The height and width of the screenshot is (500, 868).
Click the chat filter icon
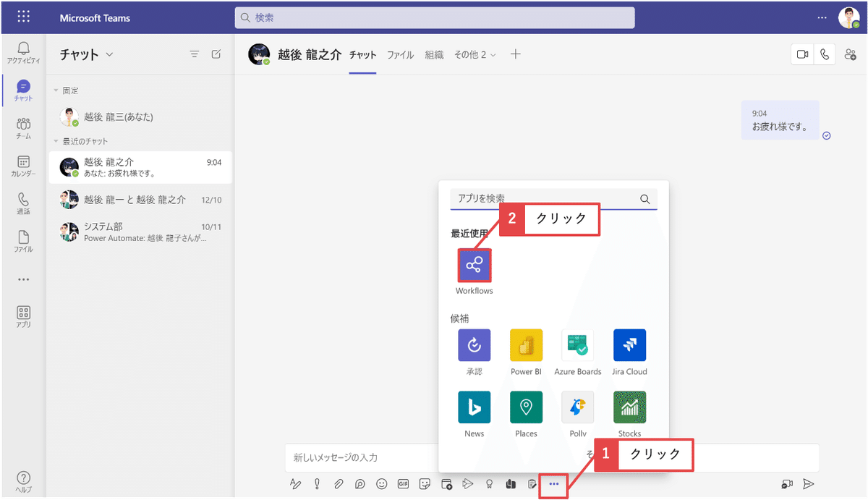194,54
